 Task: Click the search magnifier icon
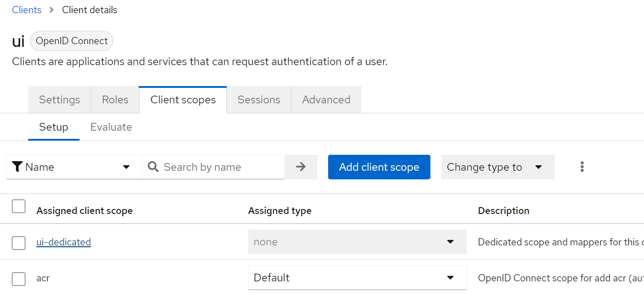click(x=153, y=167)
